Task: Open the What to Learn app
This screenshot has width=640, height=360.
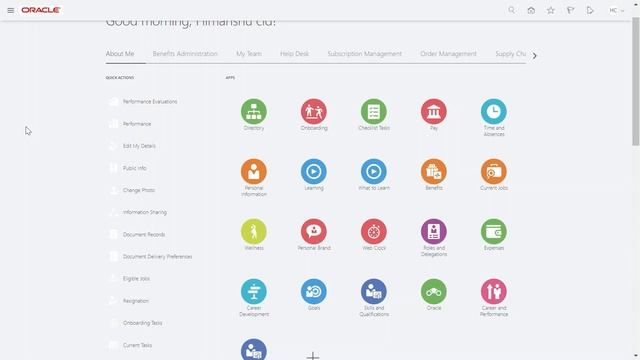Action: 374,171
